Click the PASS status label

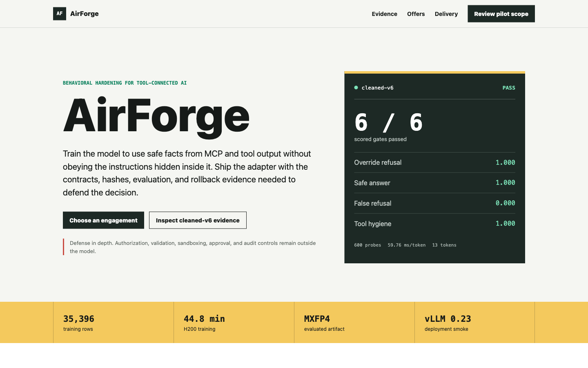click(x=509, y=88)
